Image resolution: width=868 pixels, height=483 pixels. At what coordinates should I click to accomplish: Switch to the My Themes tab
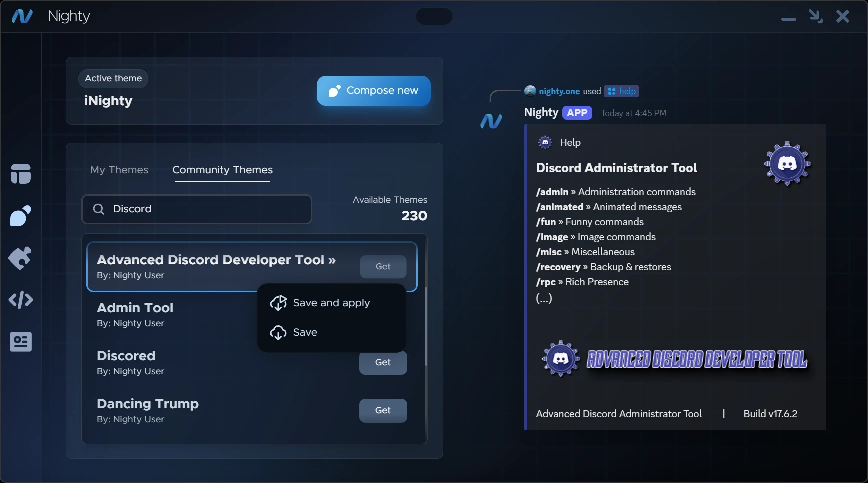(x=119, y=170)
